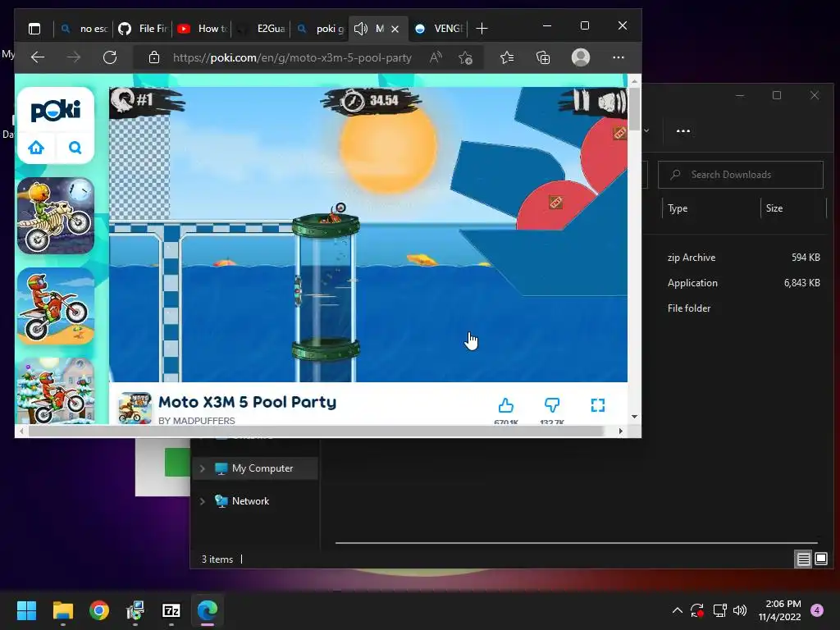Add this page to favorites

click(x=466, y=57)
